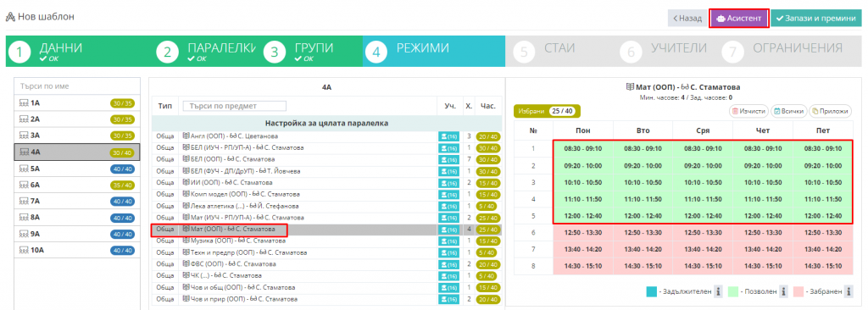The image size is (868, 310).
Task: Click the Изчисти clear button
Action: tap(748, 111)
